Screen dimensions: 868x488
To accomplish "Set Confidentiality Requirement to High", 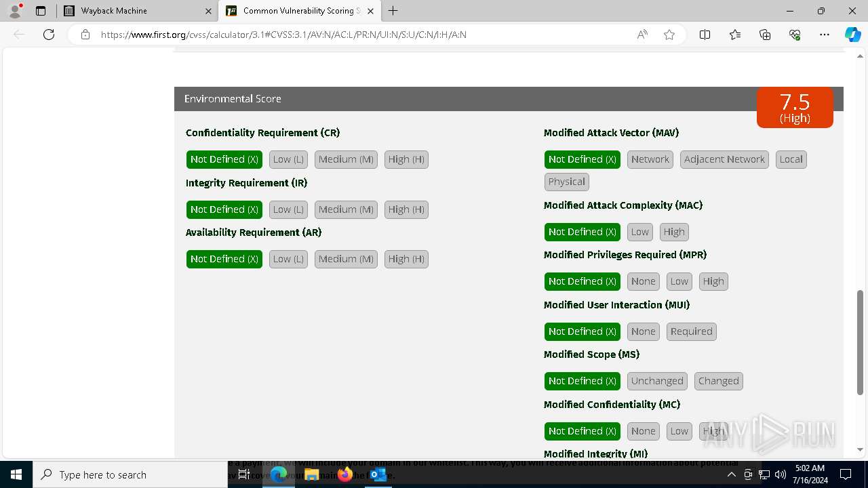I will click(406, 159).
